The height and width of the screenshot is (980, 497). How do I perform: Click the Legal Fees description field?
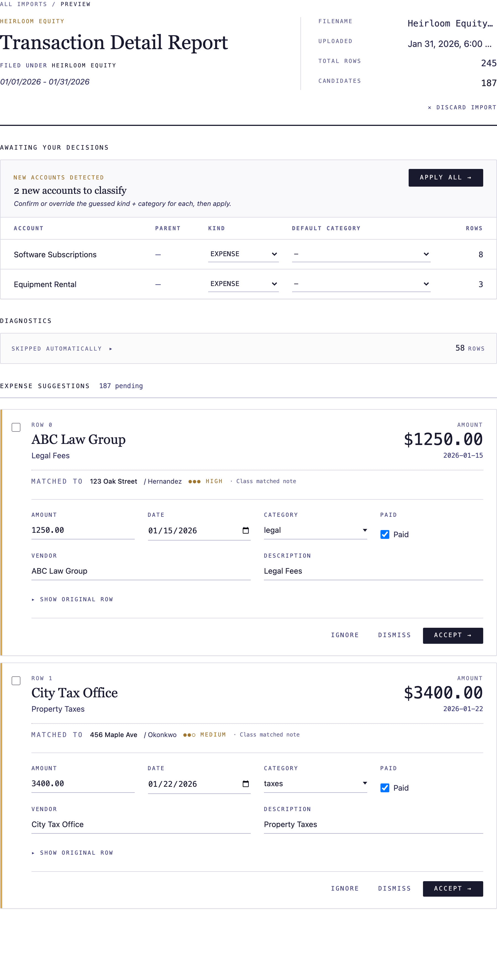[x=373, y=571]
